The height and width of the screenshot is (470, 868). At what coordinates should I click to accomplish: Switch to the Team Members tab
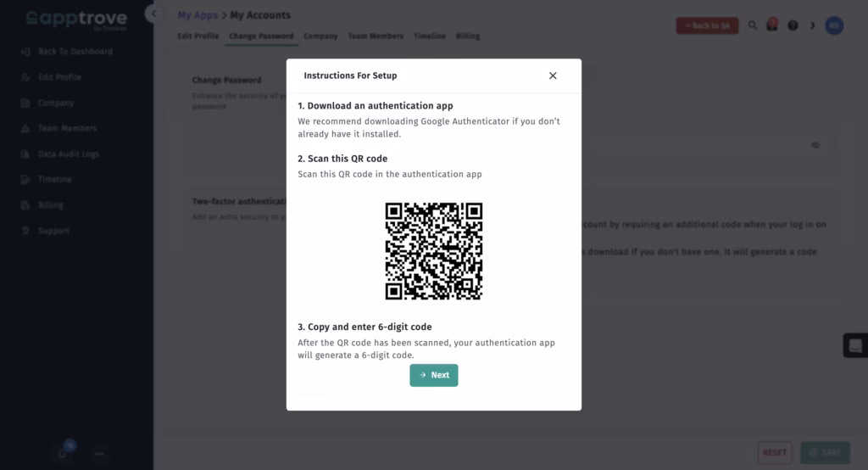(376, 36)
